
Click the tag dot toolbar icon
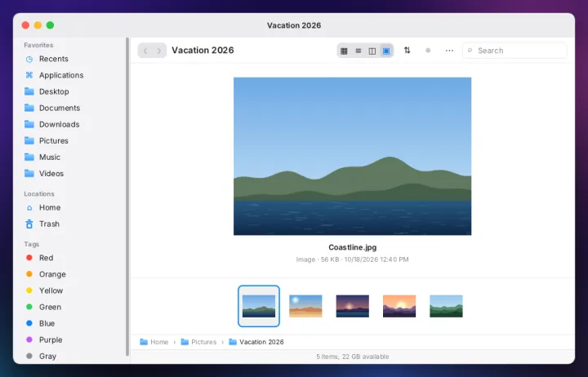pyautogui.click(x=428, y=51)
